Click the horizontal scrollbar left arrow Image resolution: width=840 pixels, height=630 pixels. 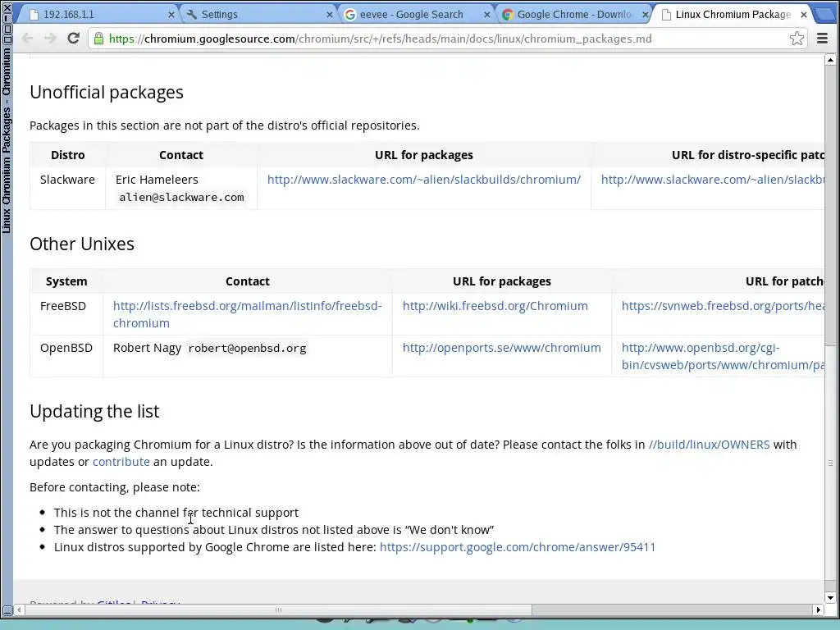click(20, 609)
